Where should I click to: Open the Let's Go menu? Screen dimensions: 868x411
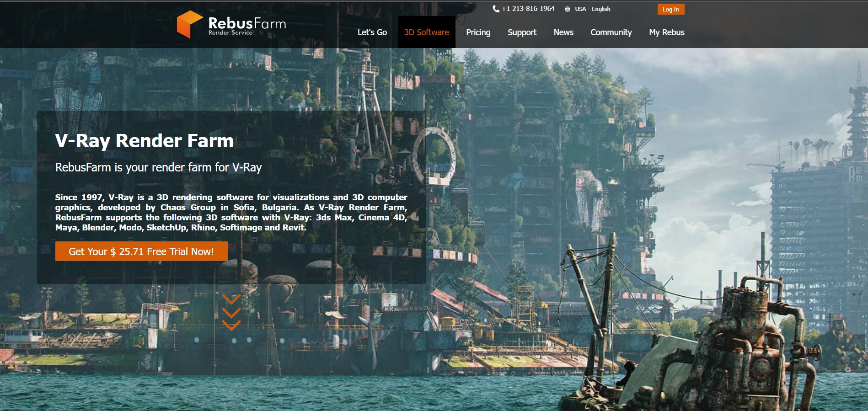click(x=372, y=32)
